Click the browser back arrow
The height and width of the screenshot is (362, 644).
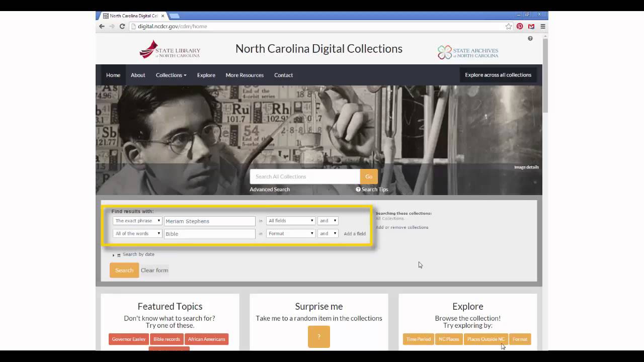[x=102, y=26]
